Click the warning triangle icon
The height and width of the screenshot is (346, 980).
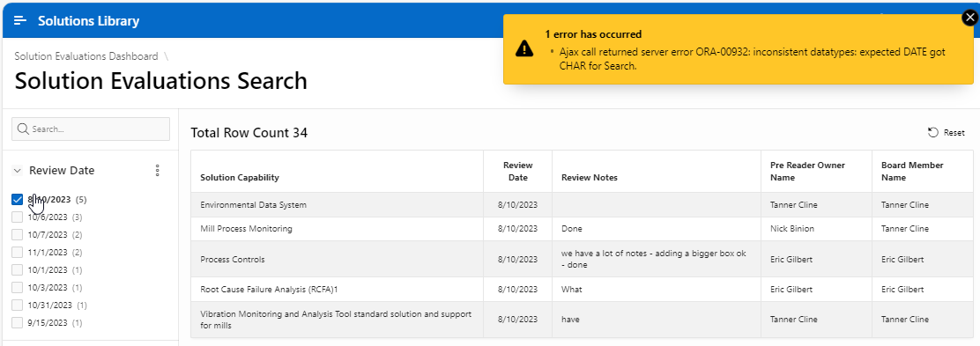pyautogui.click(x=523, y=48)
